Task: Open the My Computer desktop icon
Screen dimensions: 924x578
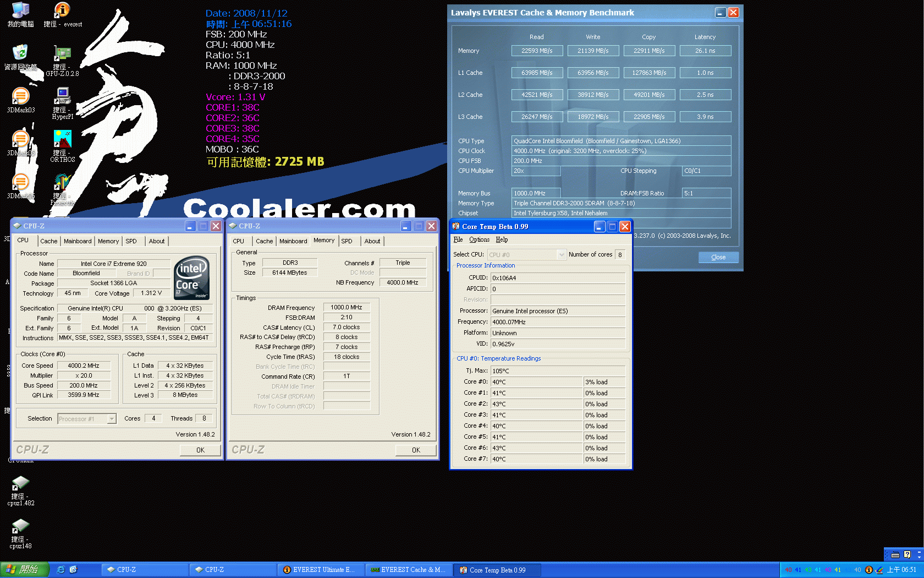Action: click(x=20, y=14)
